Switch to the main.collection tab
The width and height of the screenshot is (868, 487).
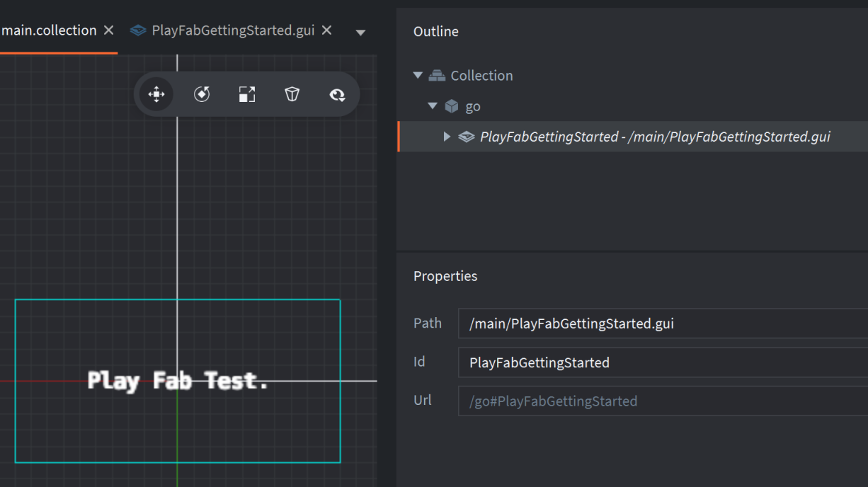tap(47, 30)
